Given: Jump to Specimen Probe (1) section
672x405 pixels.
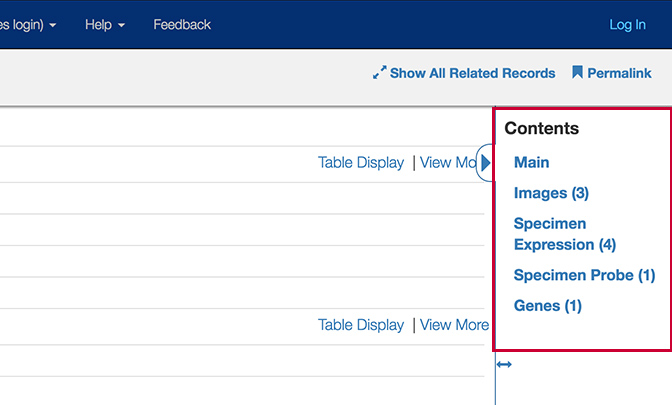Looking at the screenshot, I should coord(585,275).
